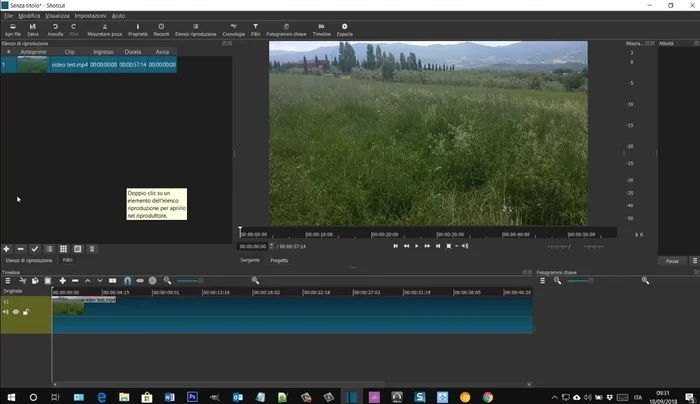Open the Recenti panel

pyautogui.click(x=161, y=30)
